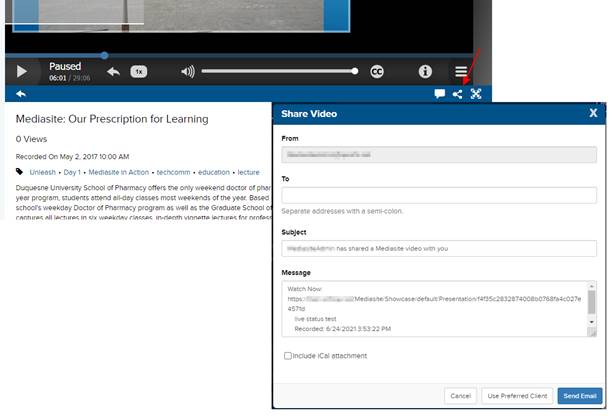
Task: Click the Share Video dialog title
Action: pyautogui.click(x=309, y=114)
